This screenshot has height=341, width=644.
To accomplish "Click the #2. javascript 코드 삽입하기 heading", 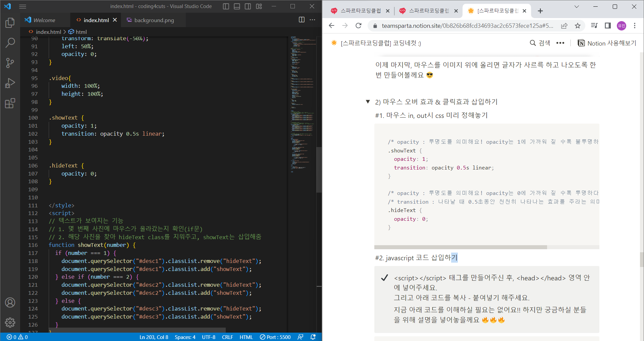I will coord(416,258).
